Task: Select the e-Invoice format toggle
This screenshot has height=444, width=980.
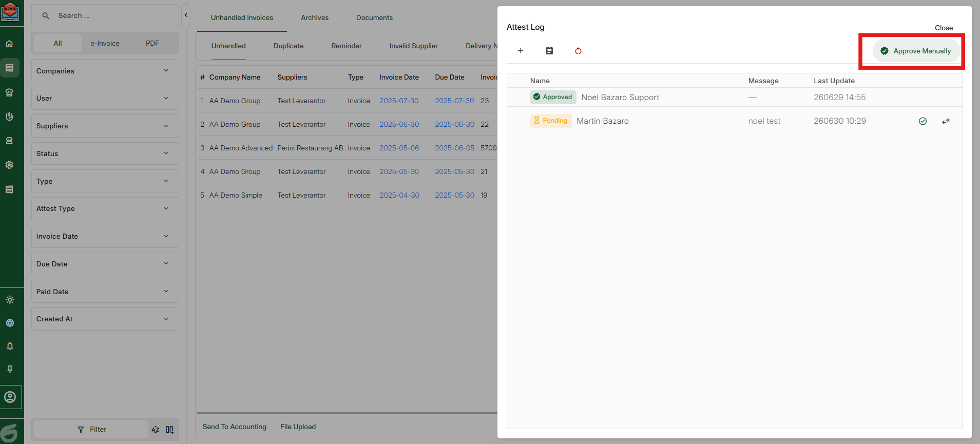Action: [x=105, y=43]
